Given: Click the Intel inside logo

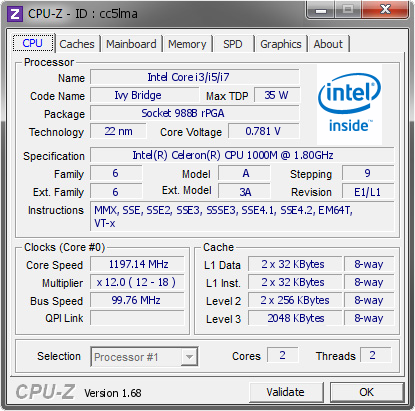Looking at the screenshot, I should 349,104.
